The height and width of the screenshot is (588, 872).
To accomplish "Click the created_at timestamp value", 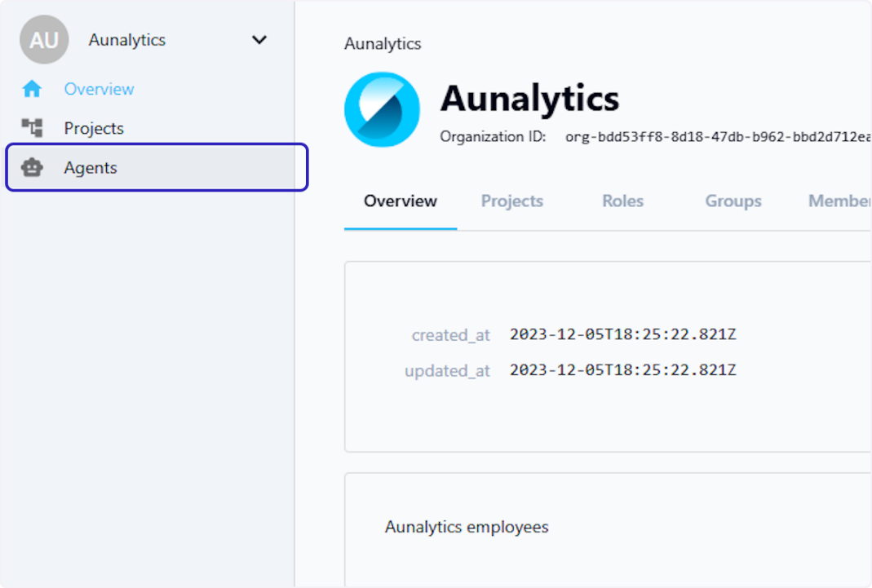I will (x=623, y=334).
